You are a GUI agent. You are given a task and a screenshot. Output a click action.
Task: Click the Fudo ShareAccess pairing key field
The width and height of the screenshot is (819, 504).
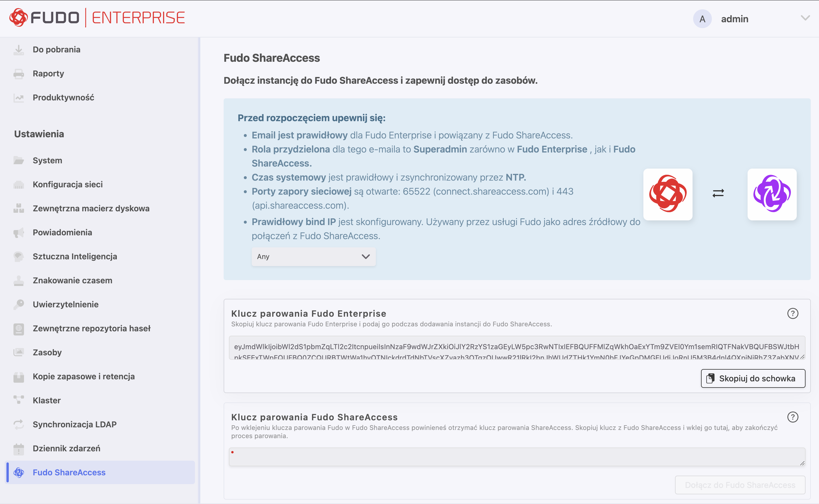pos(517,457)
